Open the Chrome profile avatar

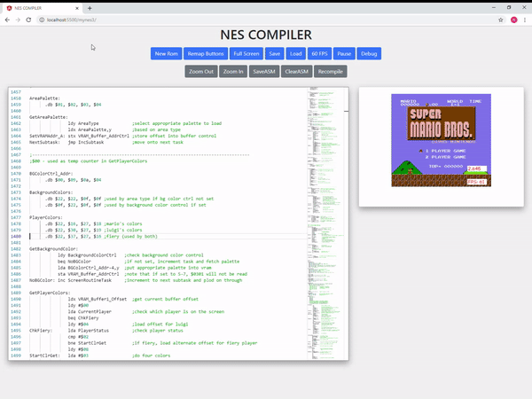(x=513, y=20)
